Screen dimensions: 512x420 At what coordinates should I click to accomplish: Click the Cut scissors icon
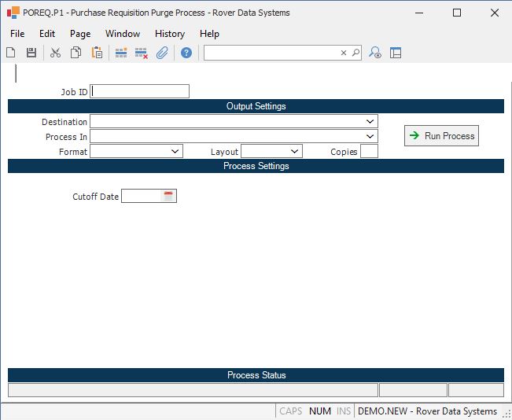(55, 53)
